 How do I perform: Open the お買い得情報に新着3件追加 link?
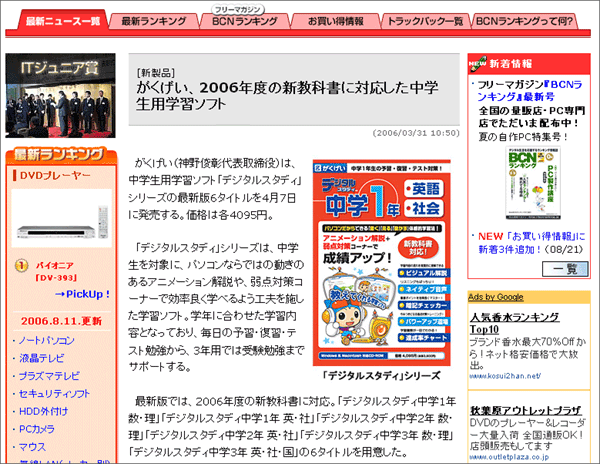coord(532,243)
